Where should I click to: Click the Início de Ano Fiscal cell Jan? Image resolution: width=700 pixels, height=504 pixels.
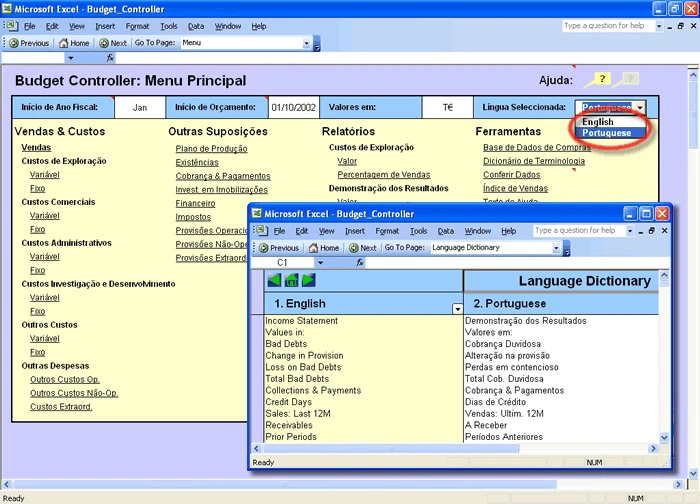(x=140, y=108)
